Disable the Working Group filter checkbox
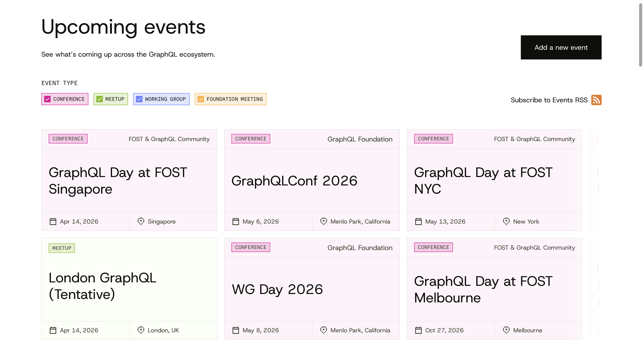The width and height of the screenshot is (643, 364). 139,99
